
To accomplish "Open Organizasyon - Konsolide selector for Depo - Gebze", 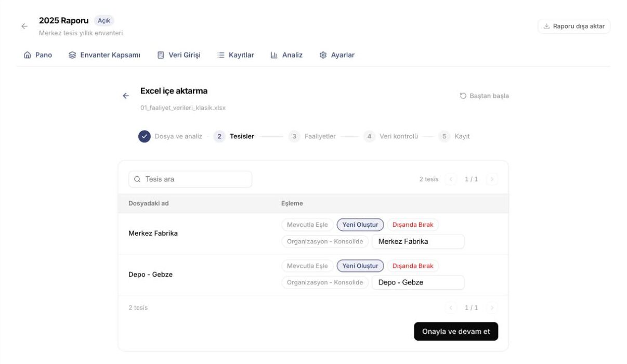I will 325,282.
